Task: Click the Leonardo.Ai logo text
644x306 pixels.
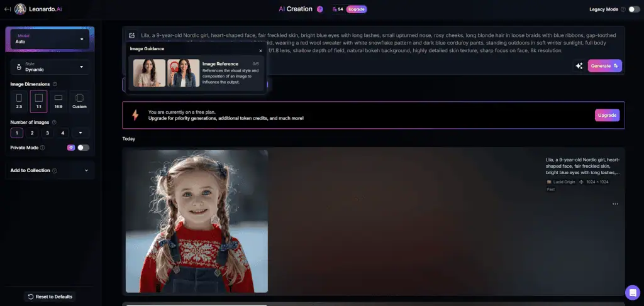Action: point(45,9)
